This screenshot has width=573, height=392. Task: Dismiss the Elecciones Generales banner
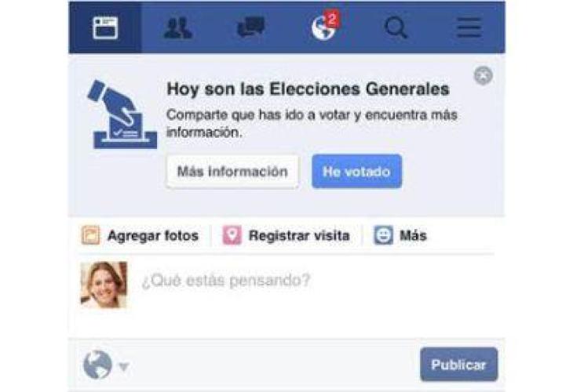coord(484,76)
